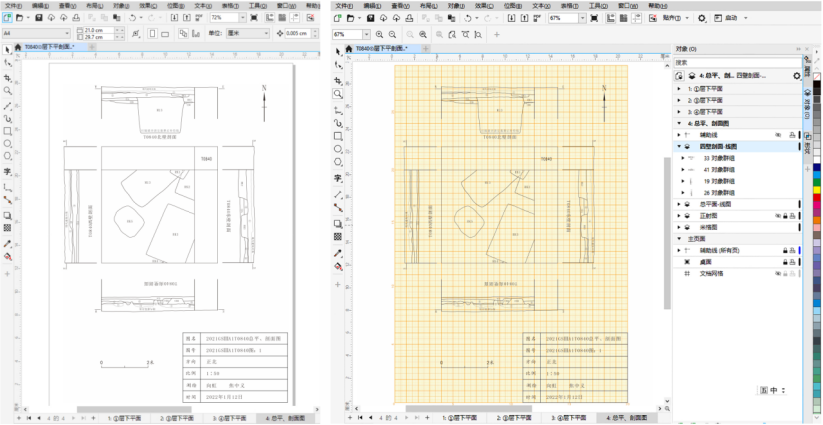Open Objects panel settings gear
The width and height of the screenshot is (823, 425).
click(796, 75)
